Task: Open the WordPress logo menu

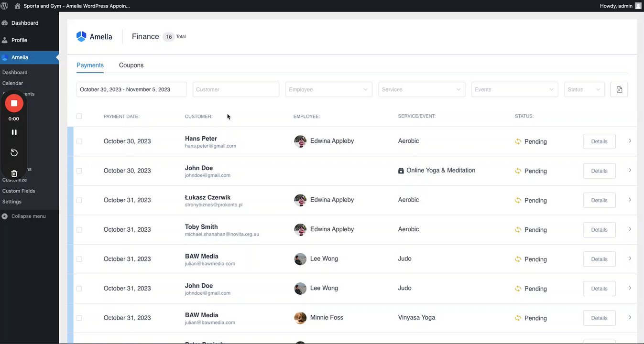Action: click(x=5, y=6)
